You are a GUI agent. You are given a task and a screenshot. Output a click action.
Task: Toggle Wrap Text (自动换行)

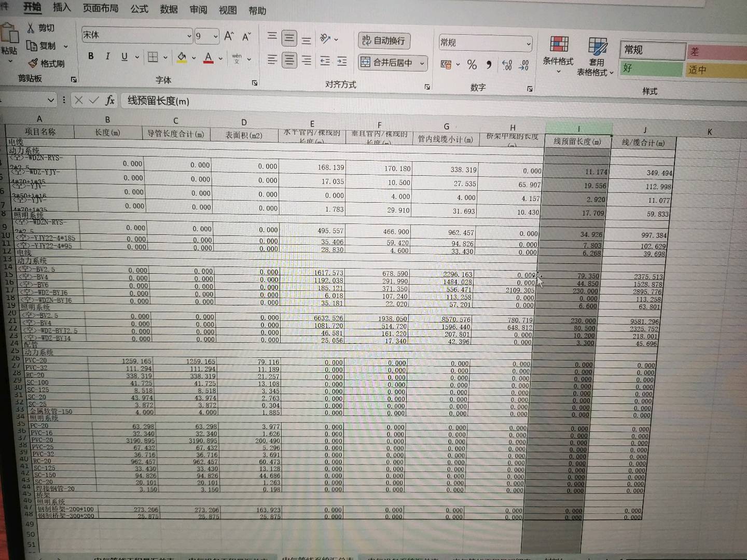384,40
